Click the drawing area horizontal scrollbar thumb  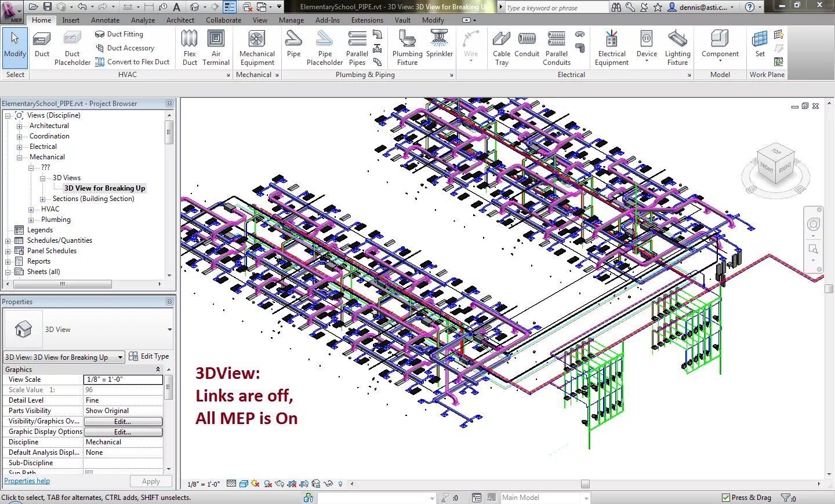coord(585,484)
